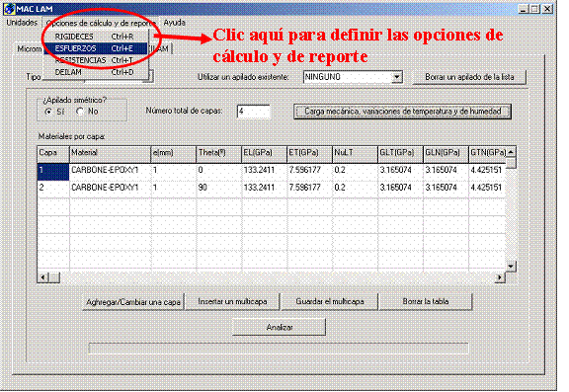Click the GLN(GPa) column header

pyautogui.click(x=446, y=153)
